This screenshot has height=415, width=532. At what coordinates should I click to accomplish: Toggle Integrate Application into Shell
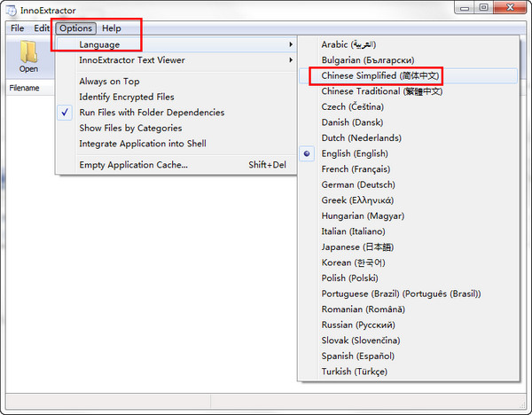pyautogui.click(x=176, y=144)
